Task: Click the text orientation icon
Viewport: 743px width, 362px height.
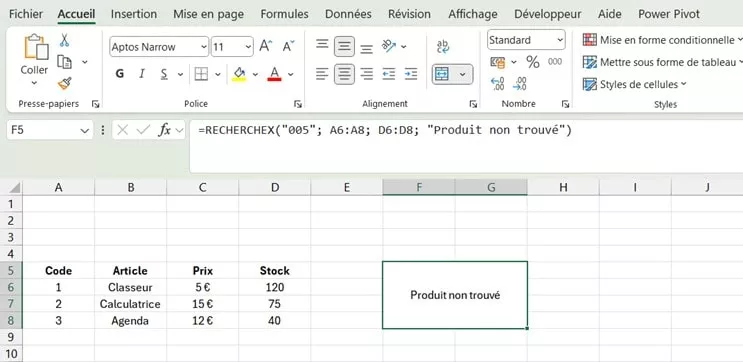Action: click(x=389, y=46)
